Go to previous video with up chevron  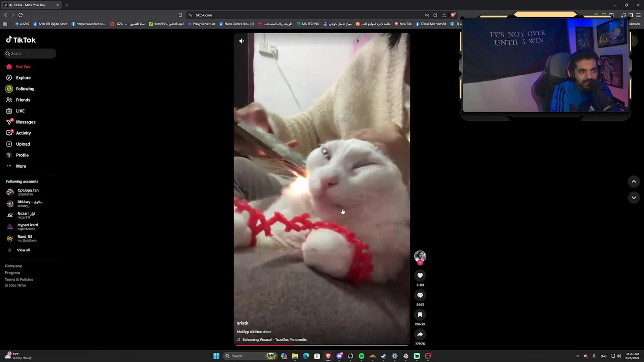[x=634, y=182]
